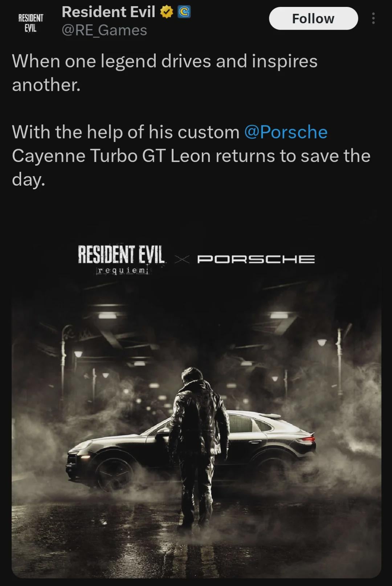This screenshot has width=392, height=586.
Task: Tap the PORSCHE wordmark in the image
Action: [x=256, y=259]
